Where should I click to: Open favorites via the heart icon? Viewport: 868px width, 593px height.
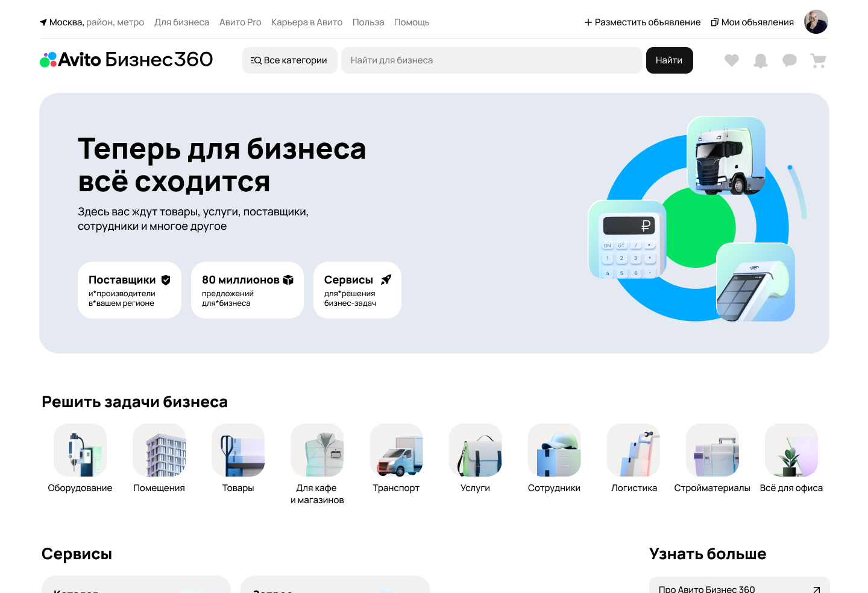coord(731,60)
